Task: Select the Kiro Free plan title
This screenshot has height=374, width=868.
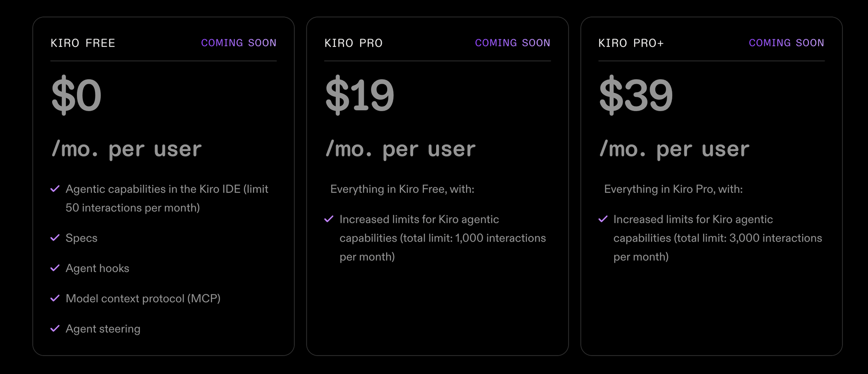Action: (x=83, y=43)
